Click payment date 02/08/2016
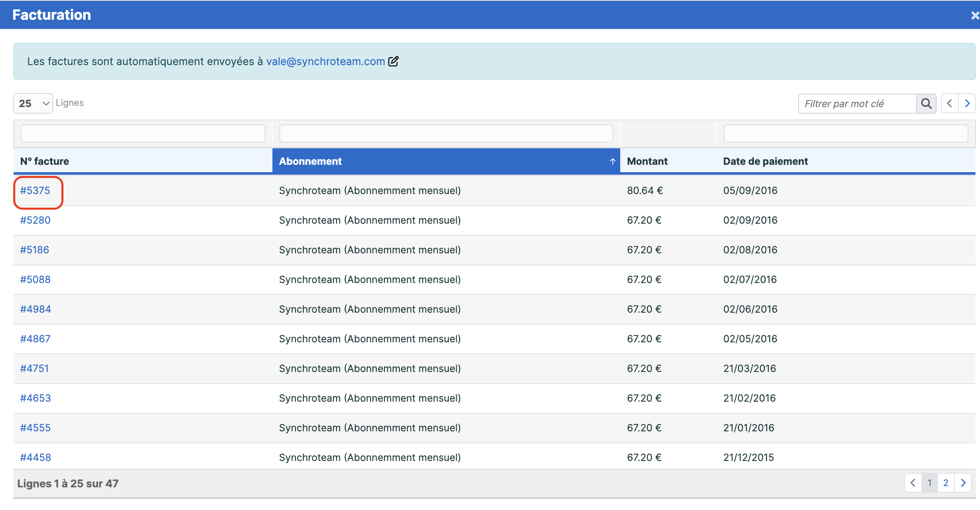The width and height of the screenshot is (980, 510). coord(750,250)
